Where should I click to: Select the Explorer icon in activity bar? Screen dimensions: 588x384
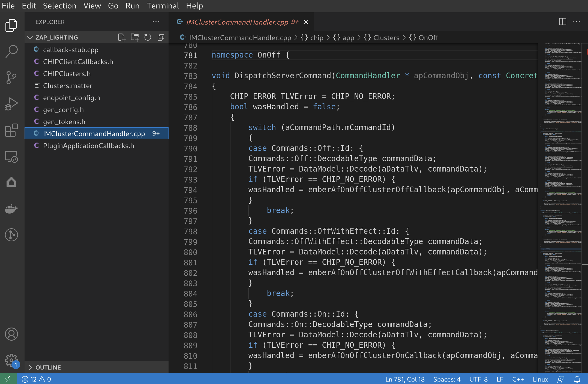(11, 25)
